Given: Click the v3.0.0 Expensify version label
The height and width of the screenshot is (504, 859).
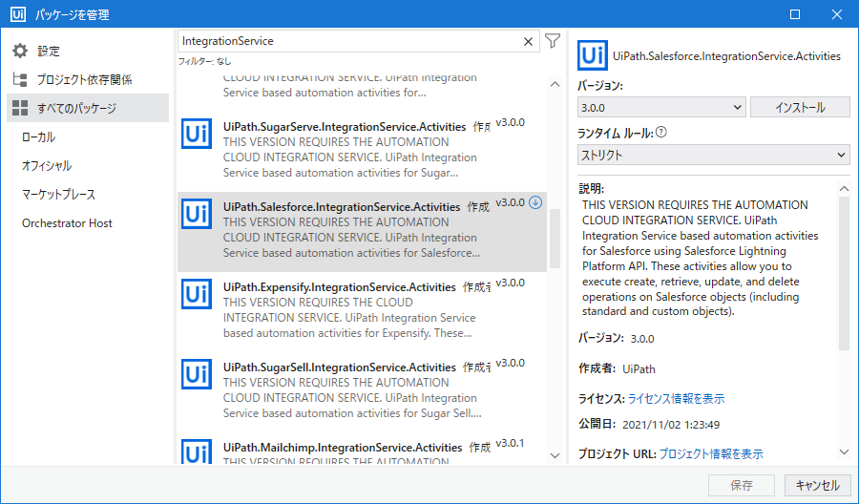Looking at the screenshot, I should click(x=510, y=283).
